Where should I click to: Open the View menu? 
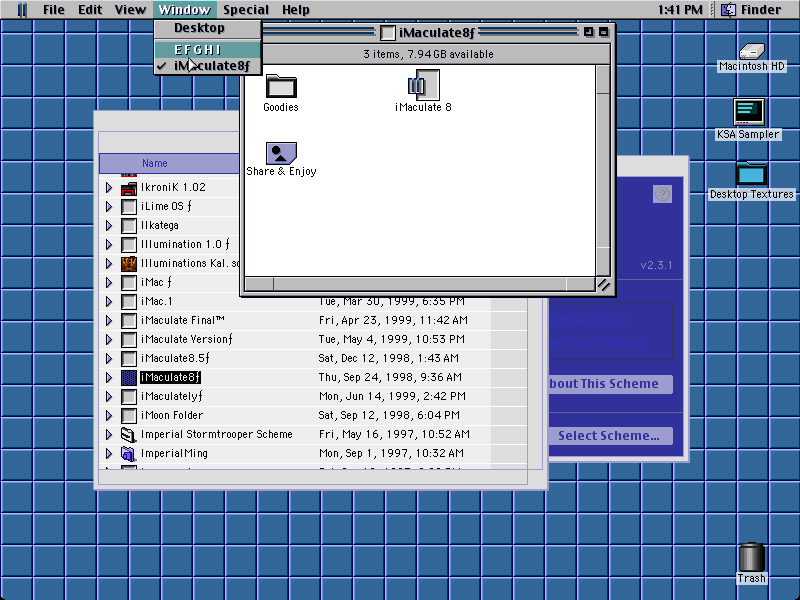click(130, 10)
